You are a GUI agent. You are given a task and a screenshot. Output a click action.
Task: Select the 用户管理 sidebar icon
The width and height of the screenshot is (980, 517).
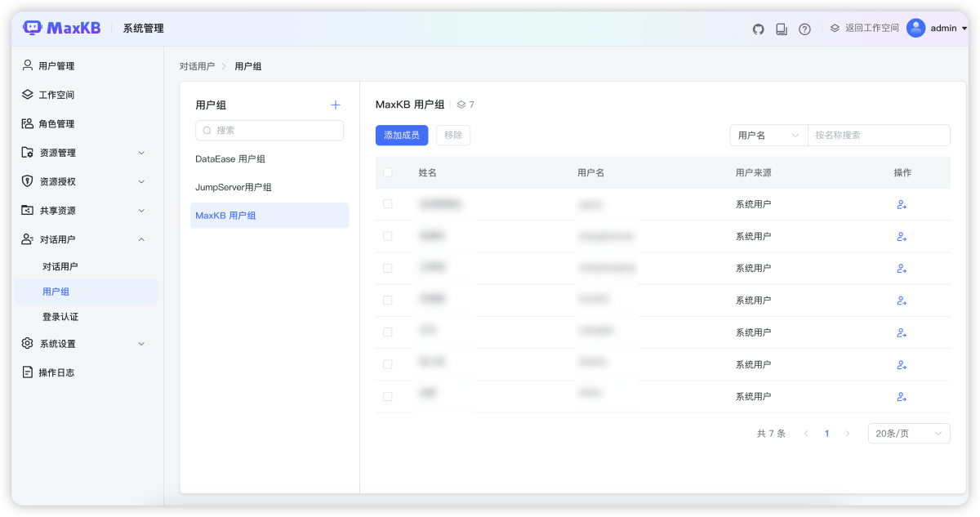tap(26, 65)
